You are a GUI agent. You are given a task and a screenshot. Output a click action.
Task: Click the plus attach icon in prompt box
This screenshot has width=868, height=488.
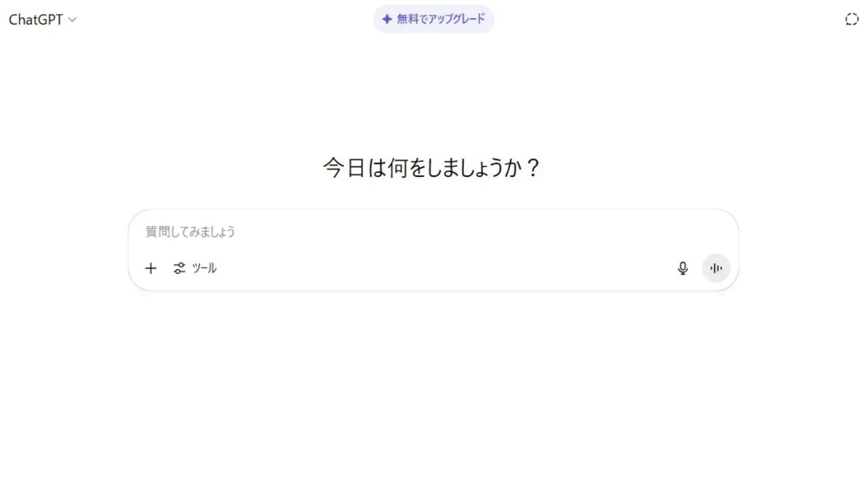coord(150,268)
